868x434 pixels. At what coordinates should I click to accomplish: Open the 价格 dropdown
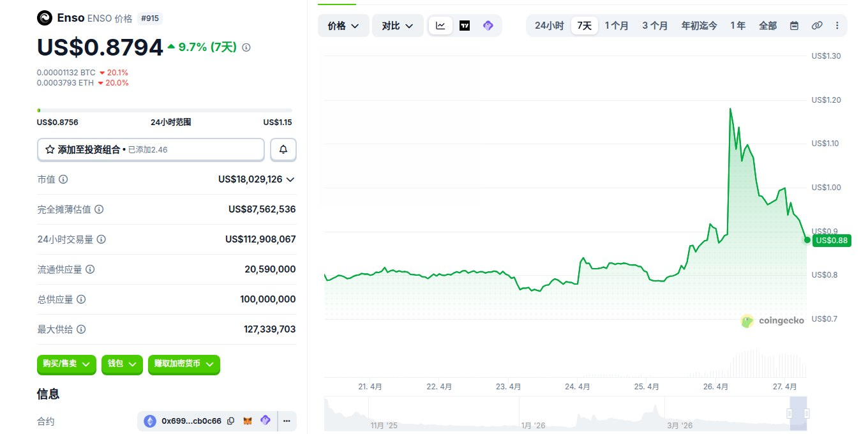pos(343,26)
